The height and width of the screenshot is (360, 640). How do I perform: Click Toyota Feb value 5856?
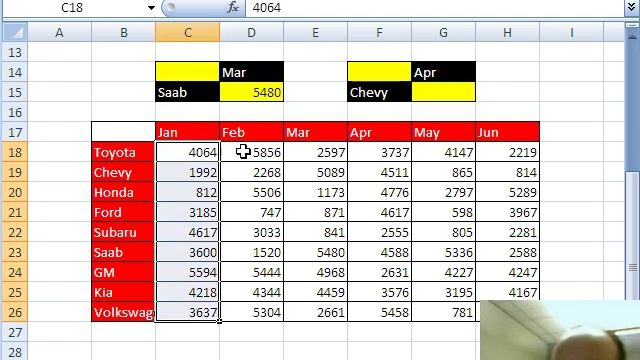pyautogui.click(x=251, y=152)
